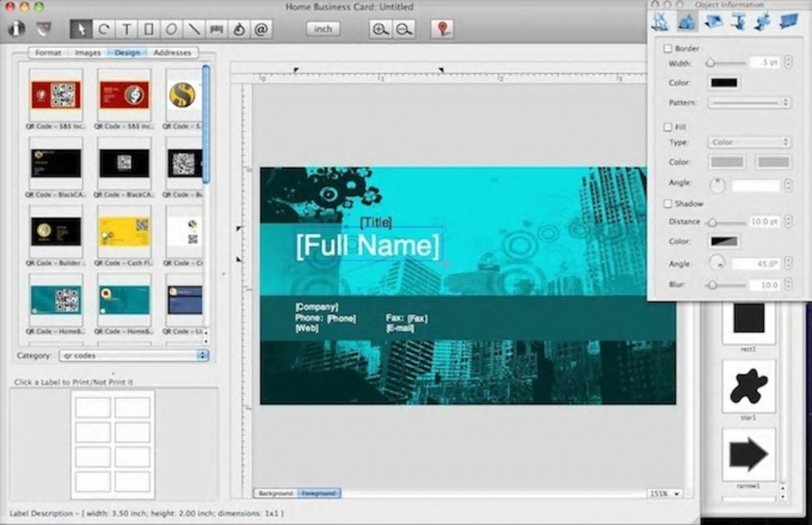Viewport: 812px width, 525px height.
Task: Click the shadow angle 45.0° field
Action: 755,264
